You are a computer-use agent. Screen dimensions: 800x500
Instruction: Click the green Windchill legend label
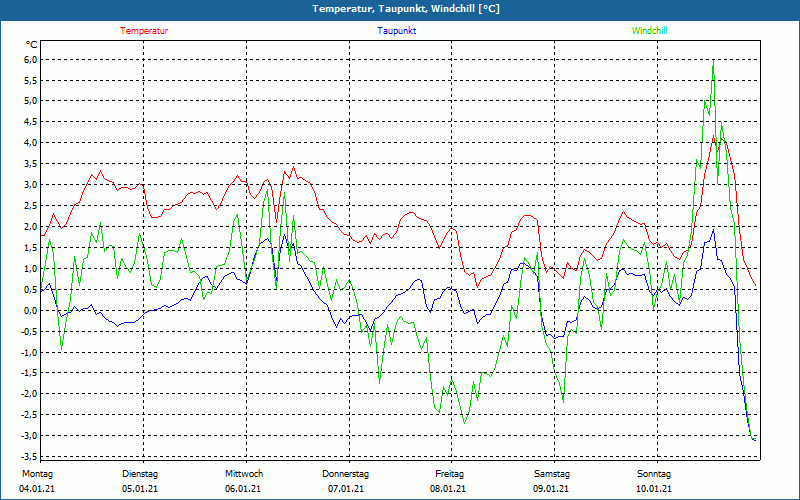(x=649, y=31)
